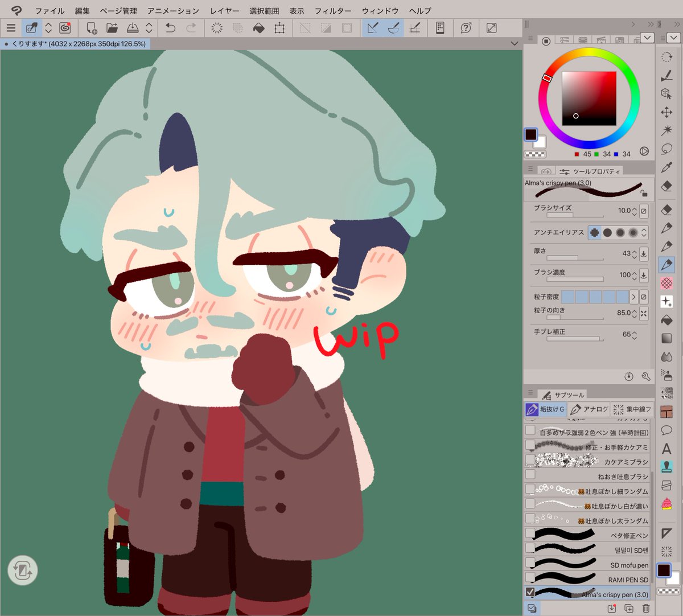Viewport: 683px width, 616px height.
Task: Select the Text tool
Action: pos(666,449)
